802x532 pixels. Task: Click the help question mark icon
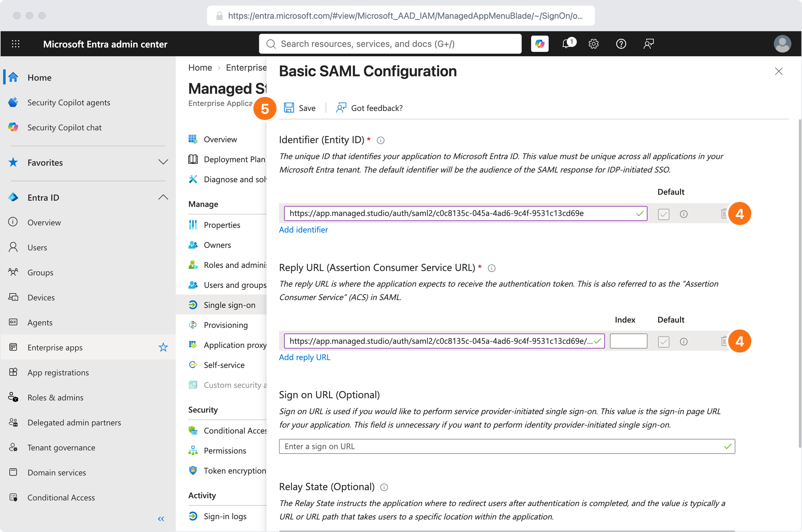(621, 44)
